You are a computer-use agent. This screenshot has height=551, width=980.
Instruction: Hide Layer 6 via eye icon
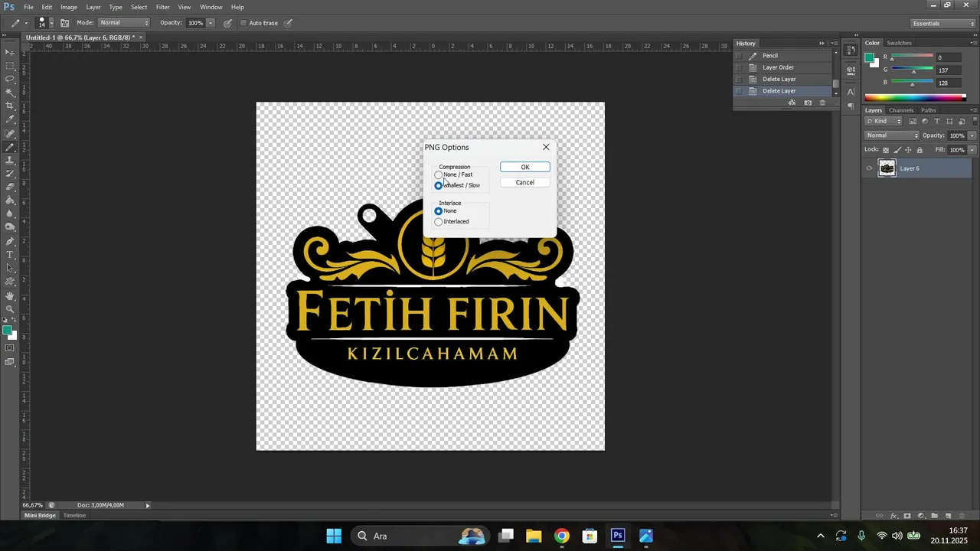tap(869, 168)
